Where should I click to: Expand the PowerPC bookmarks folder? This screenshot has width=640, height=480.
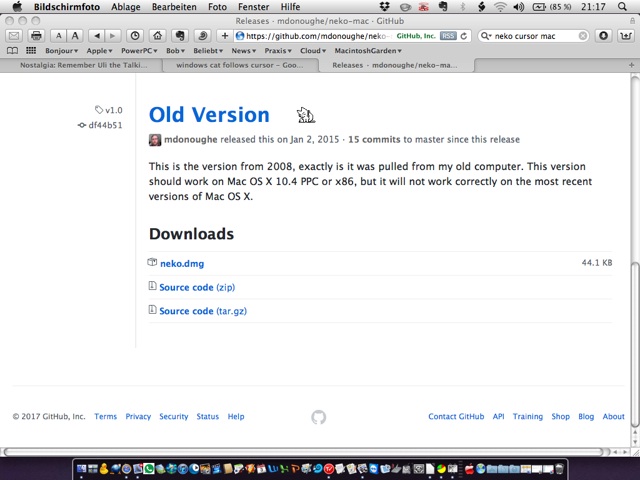[x=139, y=51]
